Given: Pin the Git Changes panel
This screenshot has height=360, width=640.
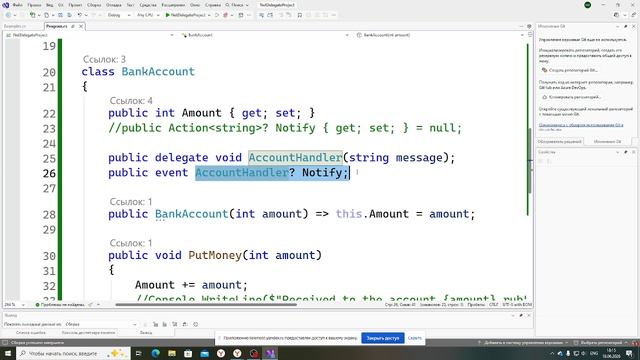Looking at the screenshot, I should 626,26.
